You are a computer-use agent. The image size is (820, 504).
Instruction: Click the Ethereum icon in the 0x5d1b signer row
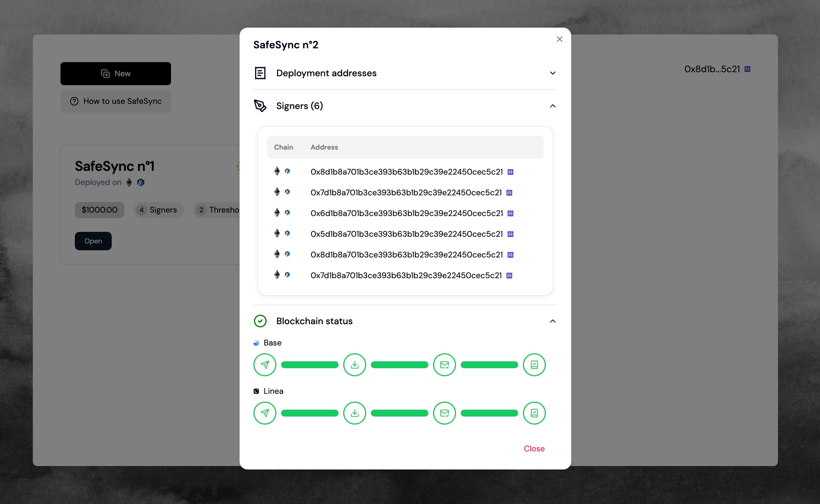tap(277, 233)
